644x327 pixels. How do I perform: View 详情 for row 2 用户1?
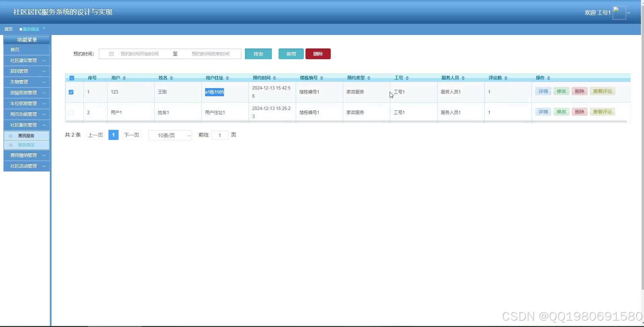click(543, 112)
